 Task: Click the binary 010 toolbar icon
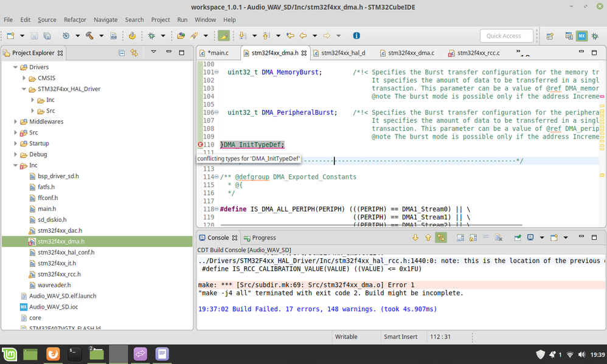click(x=113, y=36)
